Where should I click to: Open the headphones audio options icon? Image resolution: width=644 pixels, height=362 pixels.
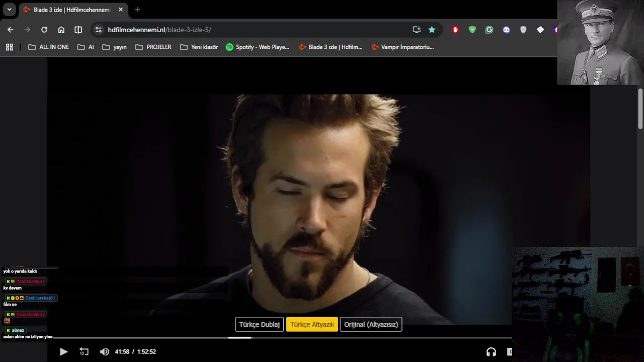click(491, 352)
